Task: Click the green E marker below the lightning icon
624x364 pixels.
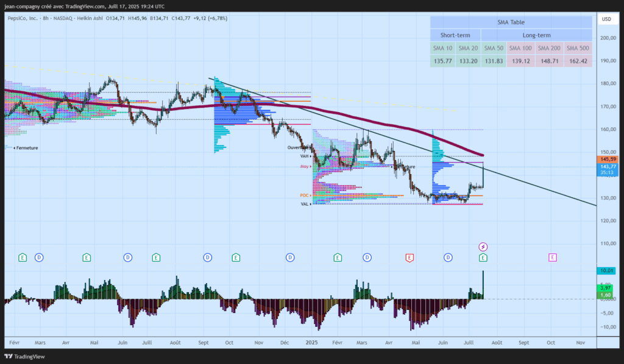Action: pos(483,257)
